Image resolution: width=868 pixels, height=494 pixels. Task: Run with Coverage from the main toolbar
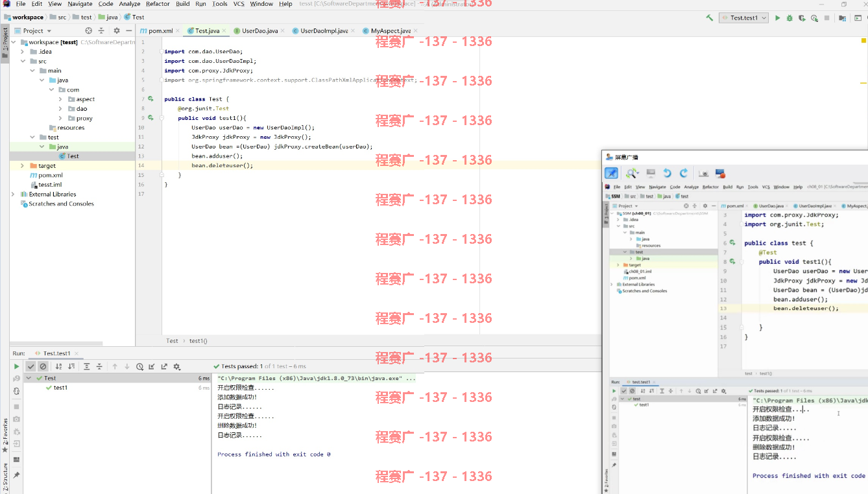(802, 18)
